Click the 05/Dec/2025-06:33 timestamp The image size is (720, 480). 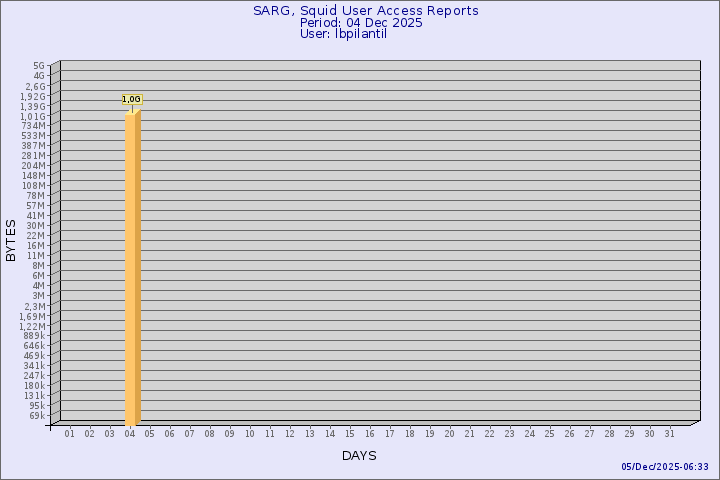(665, 467)
